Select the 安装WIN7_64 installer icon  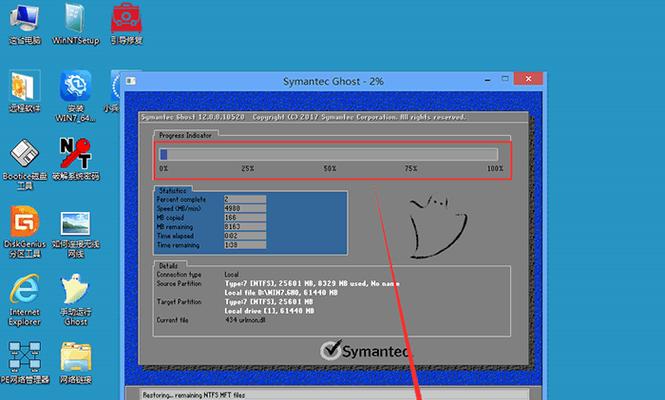pyautogui.click(x=75, y=96)
